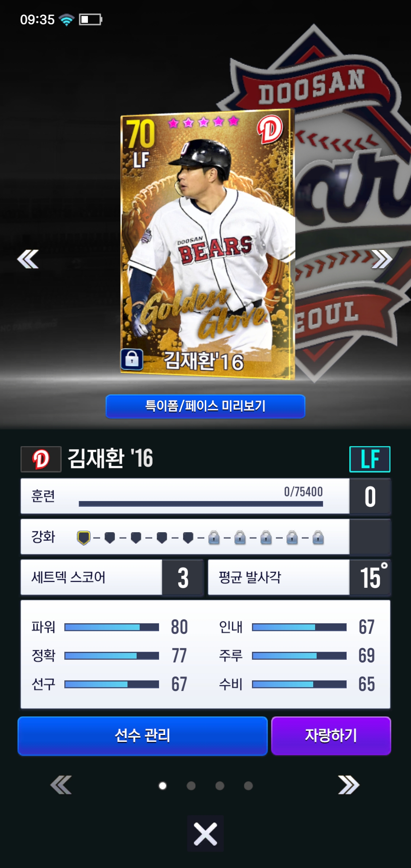Switch to the third page dot
This screenshot has height=868, width=411.
click(220, 786)
